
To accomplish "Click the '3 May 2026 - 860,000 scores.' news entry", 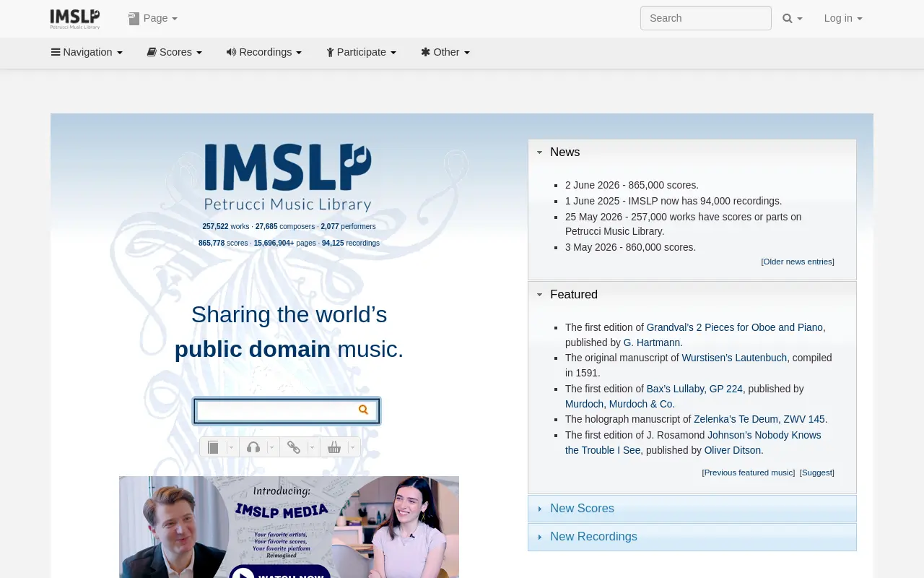I will tap(630, 247).
